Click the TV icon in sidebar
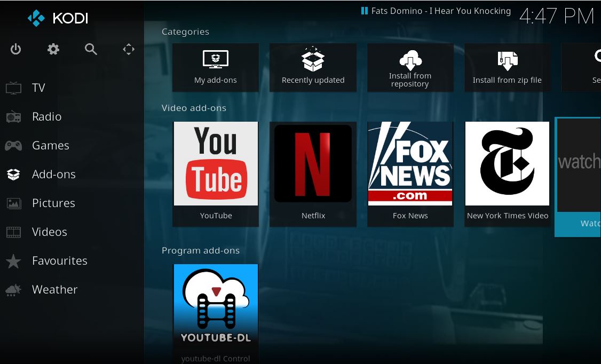Viewport: 601px width, 364px height. tap(13, 88)
